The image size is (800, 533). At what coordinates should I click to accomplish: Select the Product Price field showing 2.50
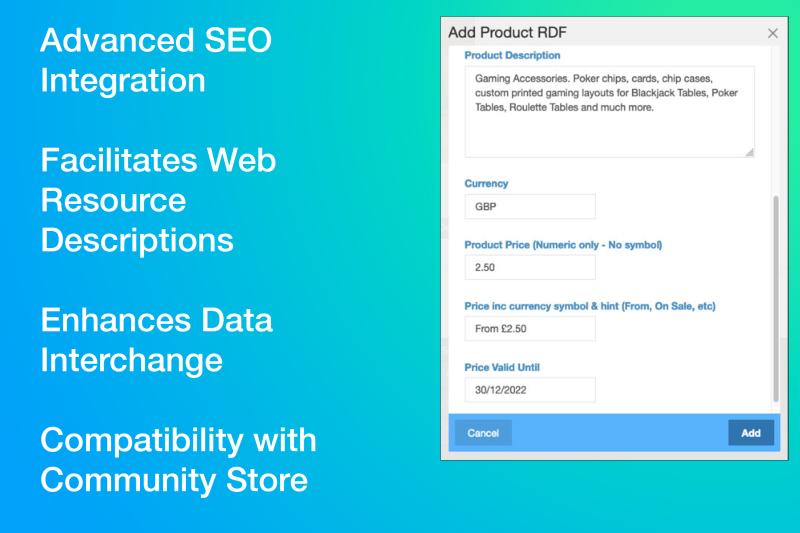point(529,267)
